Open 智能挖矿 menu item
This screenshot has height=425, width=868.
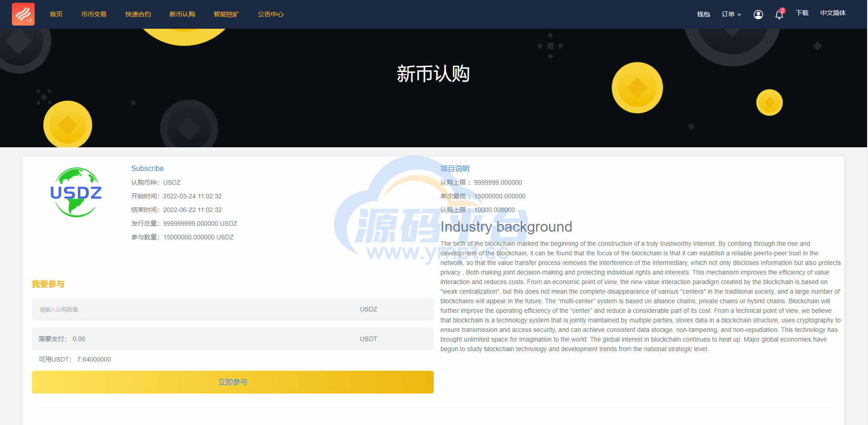(226, 14)
